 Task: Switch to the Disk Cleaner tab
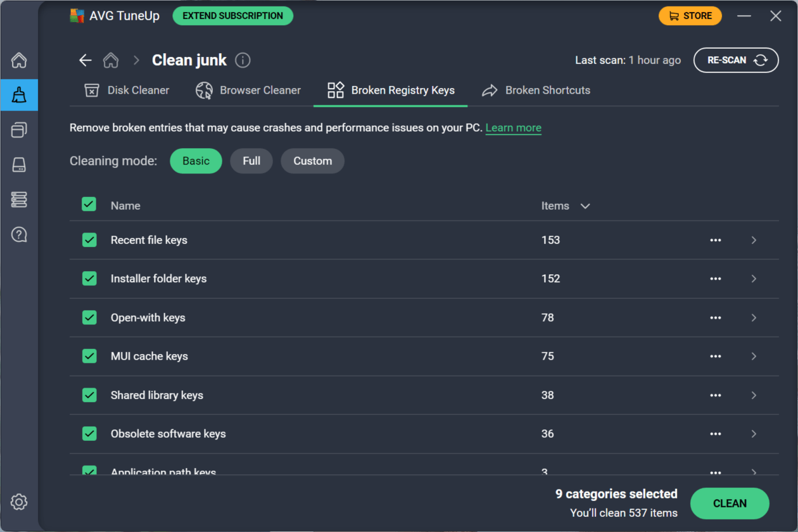click(127, 91)
